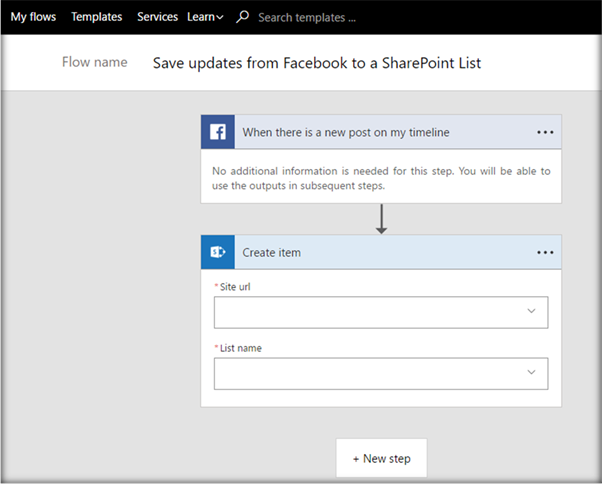The width and height of the screenshot is (602, 484).
Task: Collapse the 'When there is a new post' header
Action: pos(381,132)
